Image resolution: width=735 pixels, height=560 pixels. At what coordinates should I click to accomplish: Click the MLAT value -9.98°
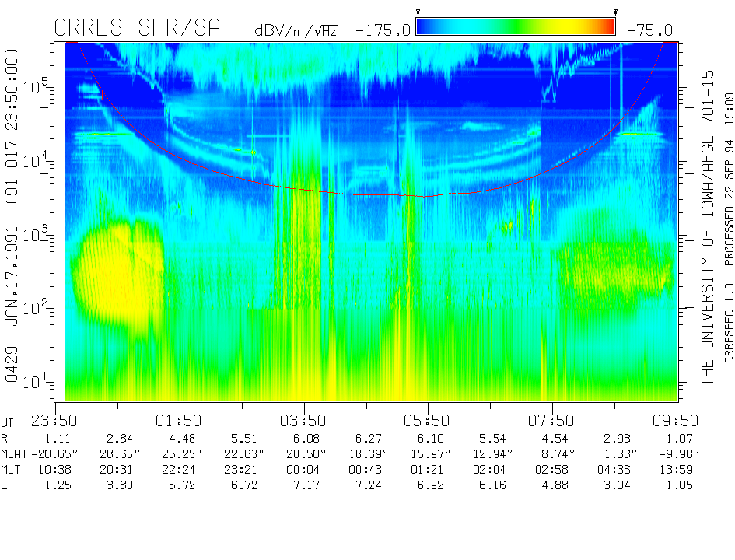(679, 454)
